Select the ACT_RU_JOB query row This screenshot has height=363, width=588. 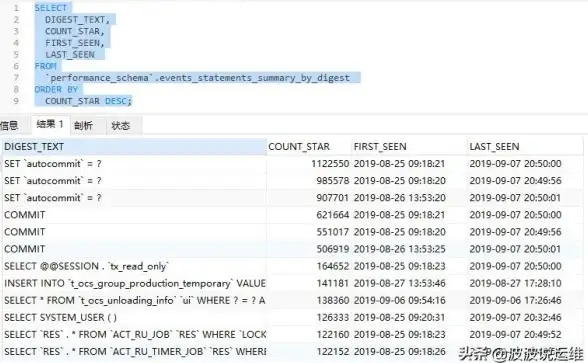pos(292,334)
